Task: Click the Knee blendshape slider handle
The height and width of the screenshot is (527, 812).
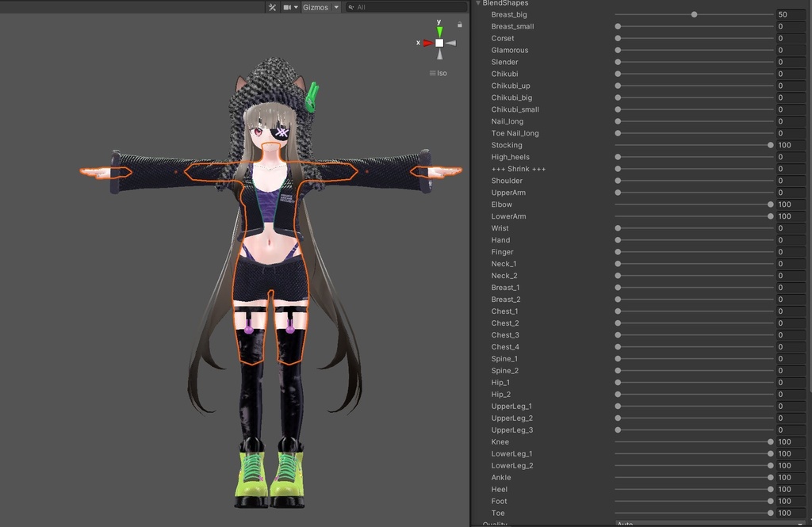Action: tap(770, 442)
